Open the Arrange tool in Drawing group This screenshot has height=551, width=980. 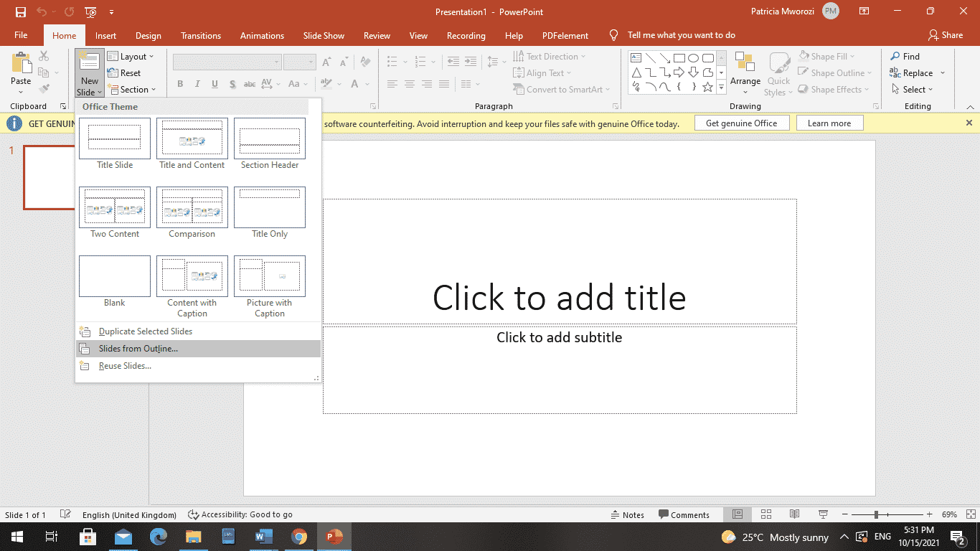(x=745, y=72)
